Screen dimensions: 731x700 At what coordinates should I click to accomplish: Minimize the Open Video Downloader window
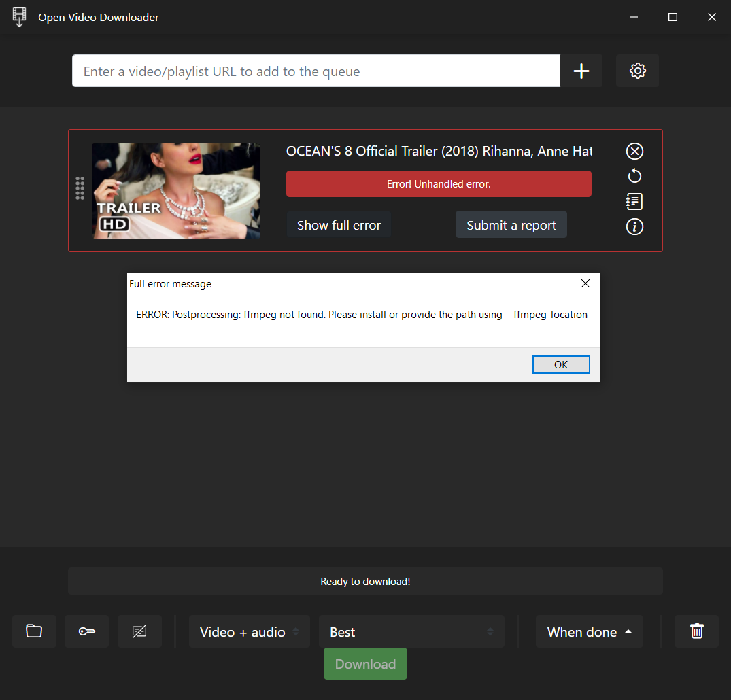pyautogui.click(x=634, y=17)
